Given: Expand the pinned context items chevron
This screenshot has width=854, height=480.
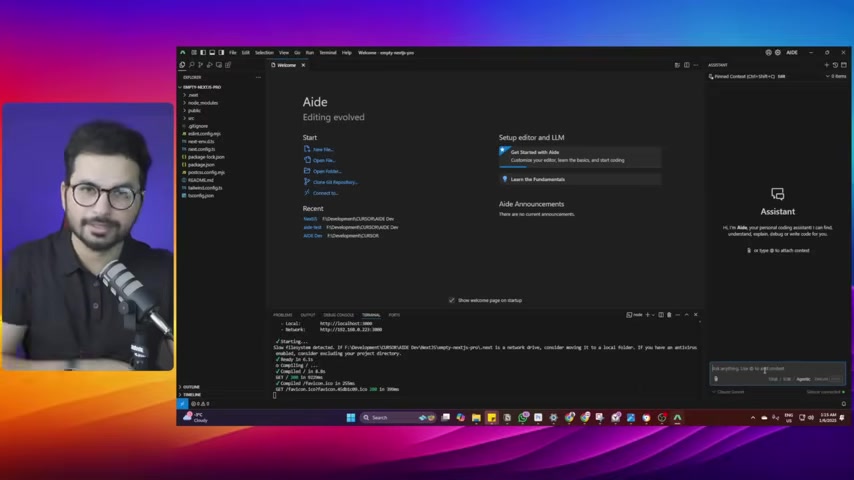Looking at the screenshot, I should tap(827, 76).
